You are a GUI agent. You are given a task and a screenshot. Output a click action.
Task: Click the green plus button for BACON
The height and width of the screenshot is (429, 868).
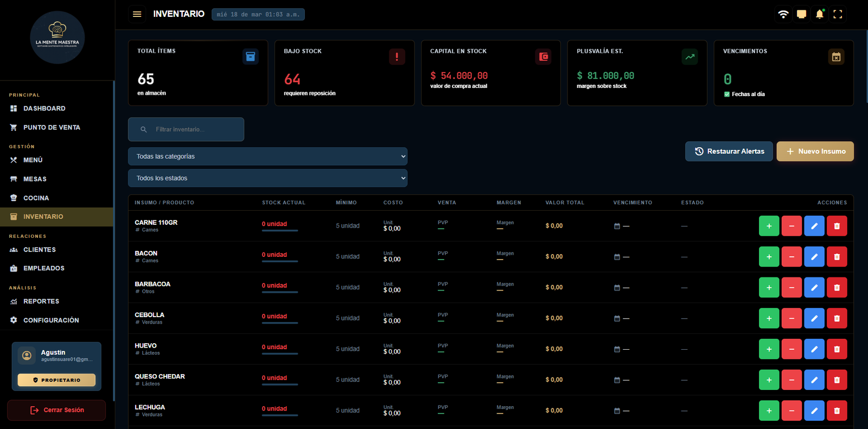pyautogui.click(x=769, y=257)
